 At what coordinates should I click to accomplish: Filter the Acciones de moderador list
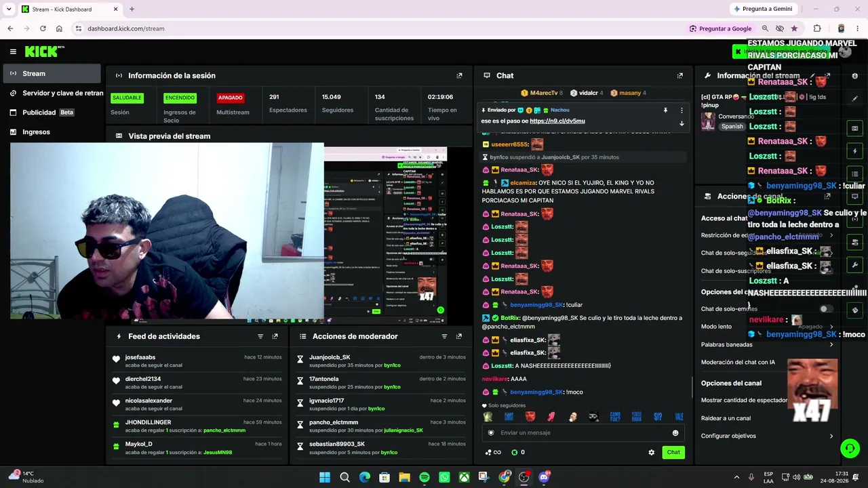pyautogui.click(x=445, y=336)
